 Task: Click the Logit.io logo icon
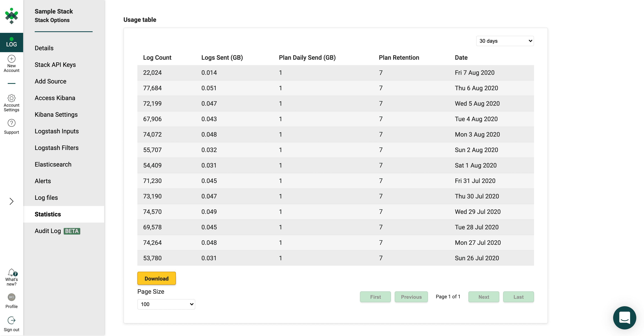tap(12, 16)
